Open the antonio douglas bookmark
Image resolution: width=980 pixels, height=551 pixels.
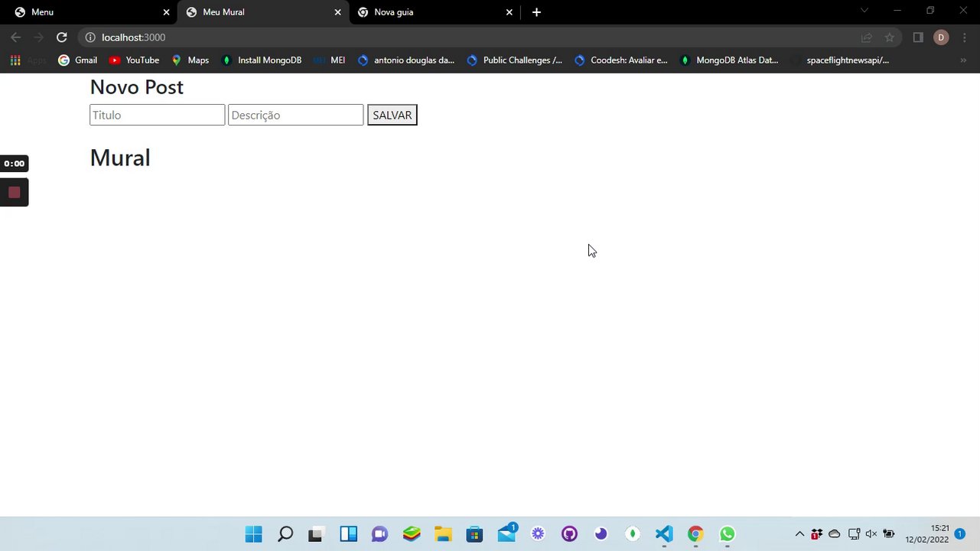click(406, 60)
